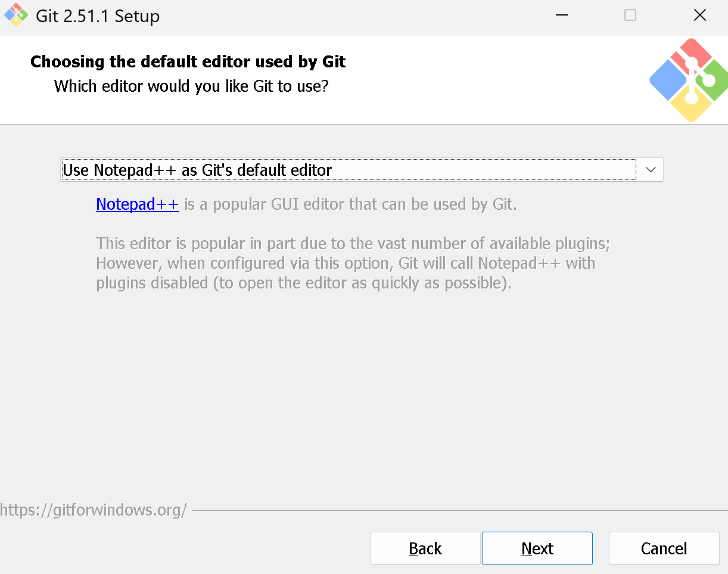Click the yellow diamond of the Git logo

pyautogui.click(x=691, y=106)
